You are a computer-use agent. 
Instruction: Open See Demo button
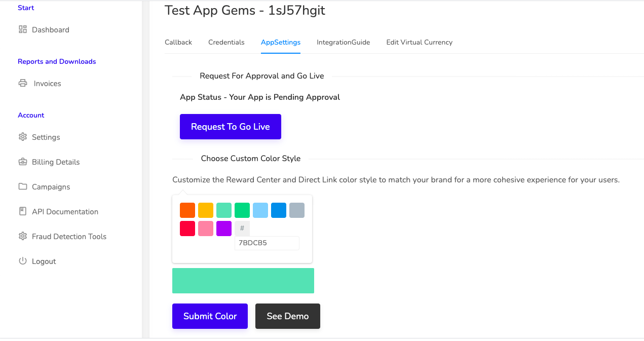click(x=288, y=316)
